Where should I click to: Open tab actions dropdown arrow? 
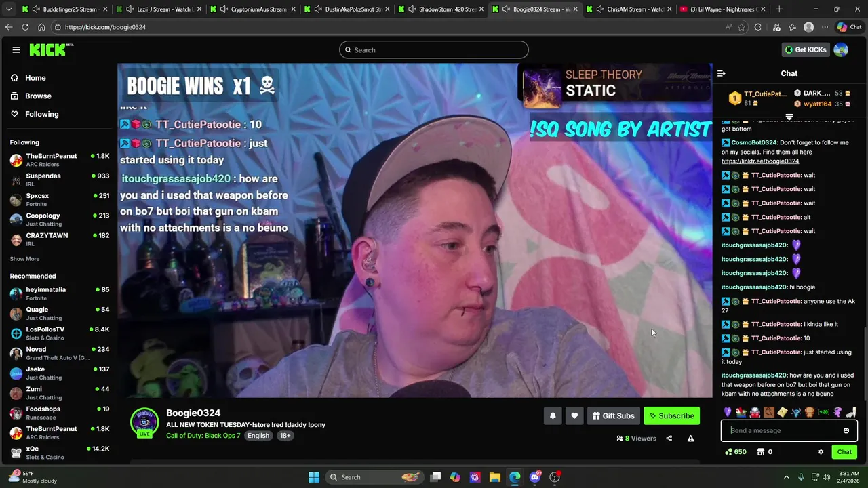[x=9, y=9]
